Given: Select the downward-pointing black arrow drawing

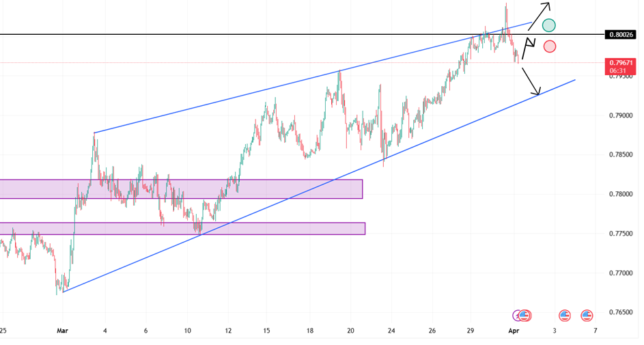Looking at the screenshot, I should pos(531,81).
